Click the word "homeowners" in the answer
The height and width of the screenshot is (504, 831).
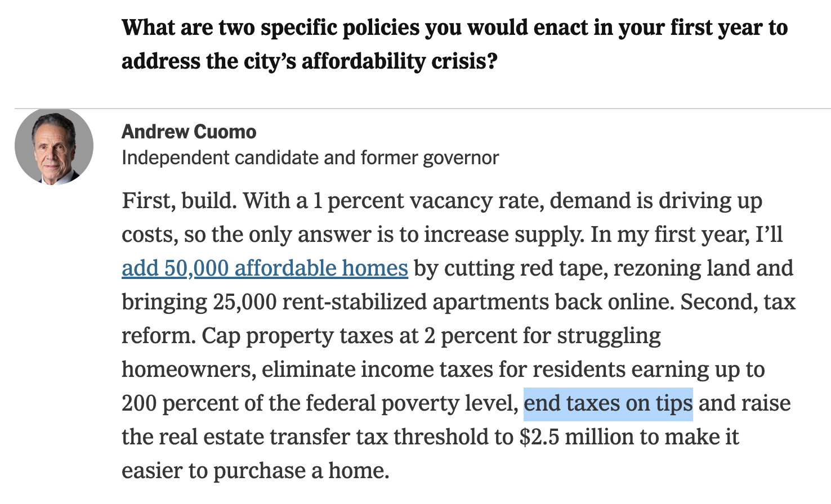pos(188,370)
